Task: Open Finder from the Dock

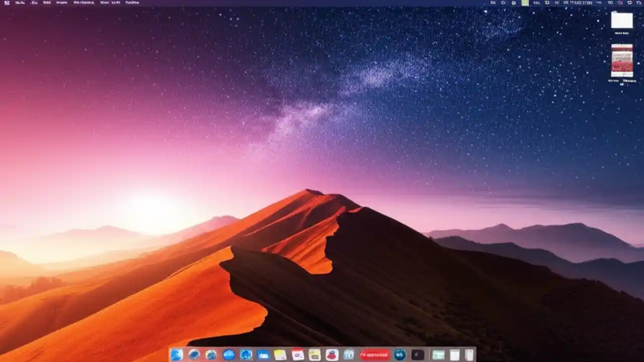Action: pos(176,355)
